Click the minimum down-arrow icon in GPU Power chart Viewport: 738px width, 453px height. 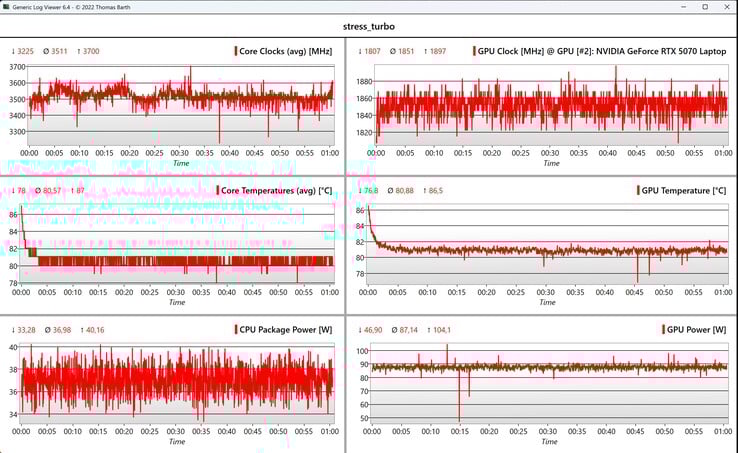pos(361,329)
